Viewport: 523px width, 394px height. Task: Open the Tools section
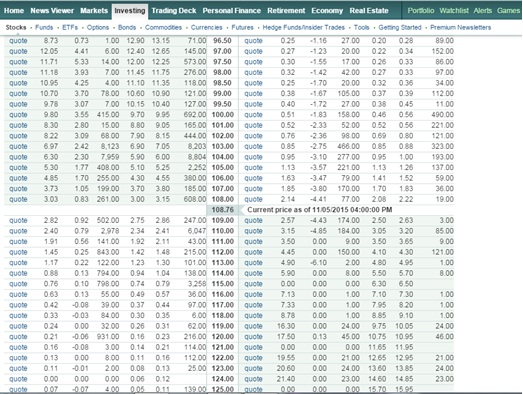pos(362,27)
